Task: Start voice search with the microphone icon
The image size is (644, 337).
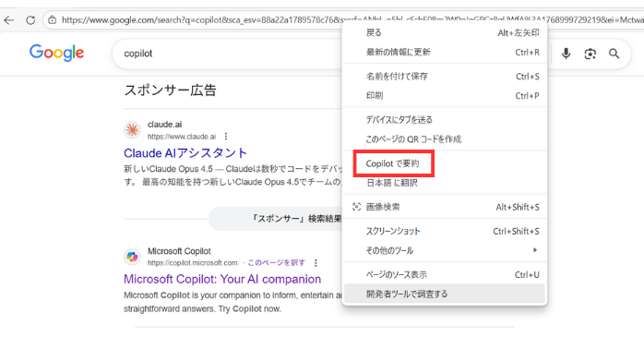Action: tap(566, 54)
